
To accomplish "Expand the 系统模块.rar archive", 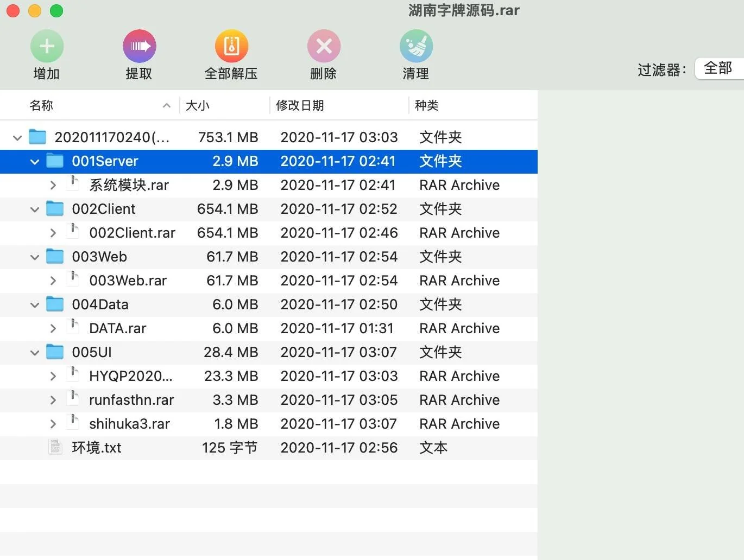I will (53, 185).
